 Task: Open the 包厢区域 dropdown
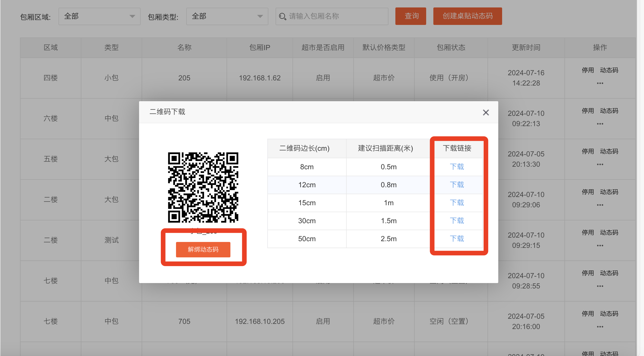tap(99, 16)
